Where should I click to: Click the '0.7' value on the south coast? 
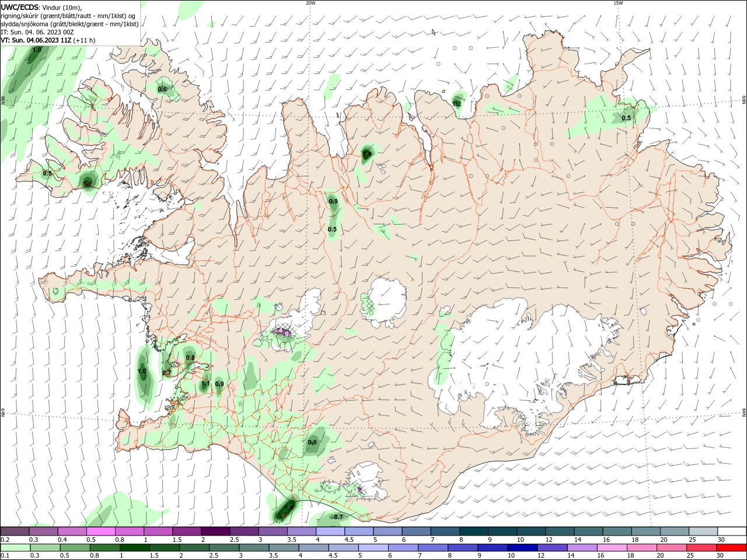click(x=338, y=517)
